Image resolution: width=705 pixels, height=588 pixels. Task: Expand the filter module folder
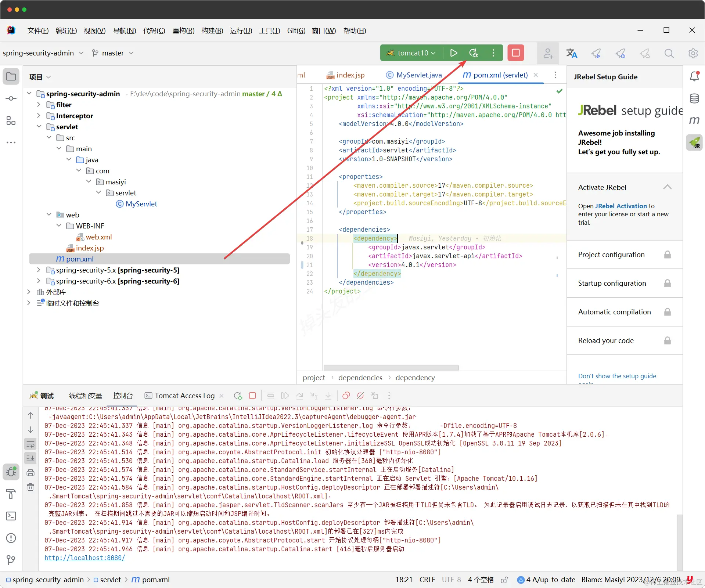[x=39, y=105]
